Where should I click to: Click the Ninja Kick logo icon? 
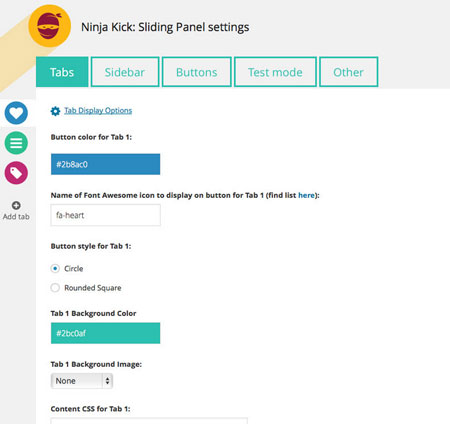click(50, 26)
